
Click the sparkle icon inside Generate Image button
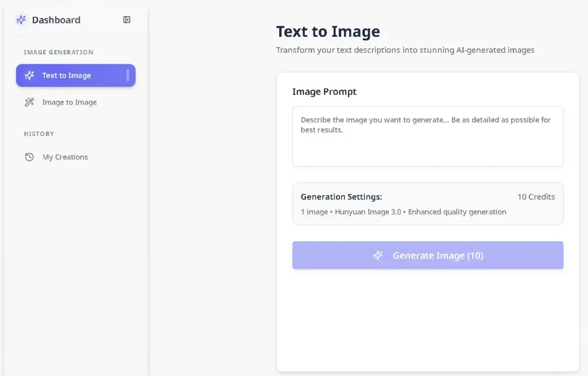(x=378, y=255)
